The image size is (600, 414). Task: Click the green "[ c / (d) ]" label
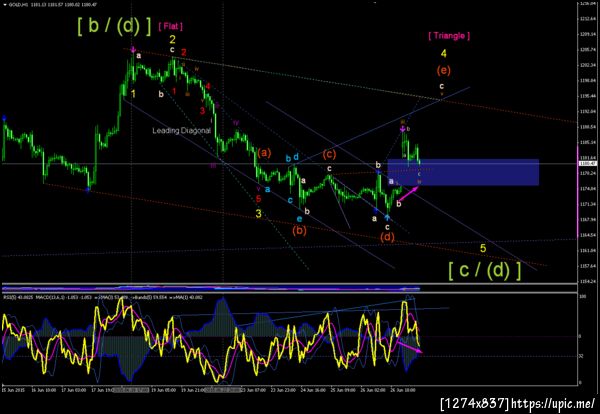click(x=485, y=271)
